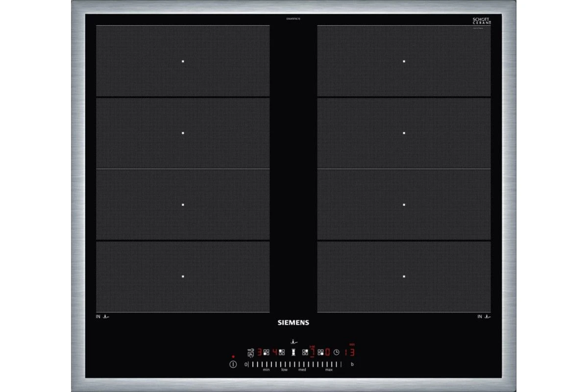Screen dimensions: 588x392
Task: Tap the topmost segment of the right flex zone
Action: click(x=404, y=61)
